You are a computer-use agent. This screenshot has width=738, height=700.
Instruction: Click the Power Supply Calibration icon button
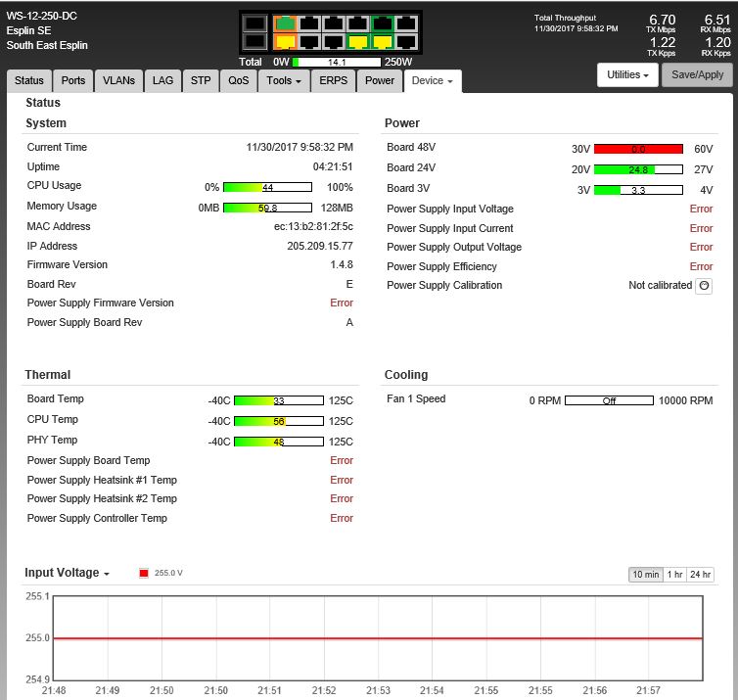pyautogui.click(x=703, y=286)
